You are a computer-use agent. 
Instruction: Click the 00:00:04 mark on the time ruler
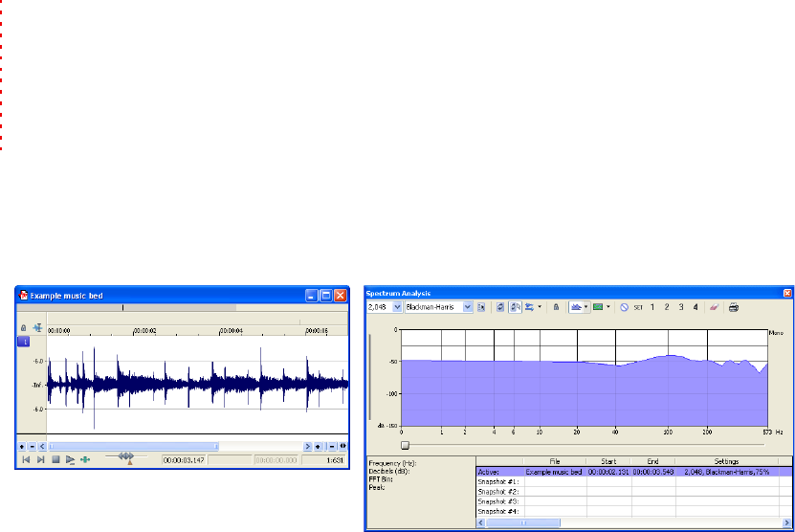pyautogui.click(x=232, y=331)
